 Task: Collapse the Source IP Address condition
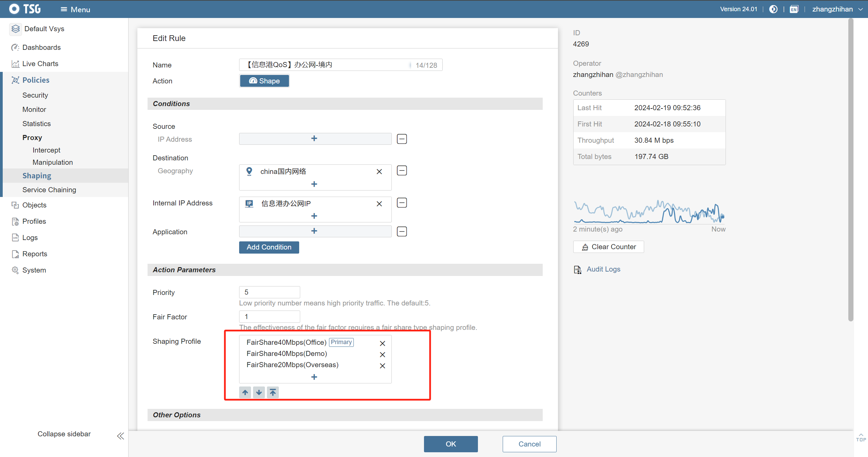tap(402, 139)
